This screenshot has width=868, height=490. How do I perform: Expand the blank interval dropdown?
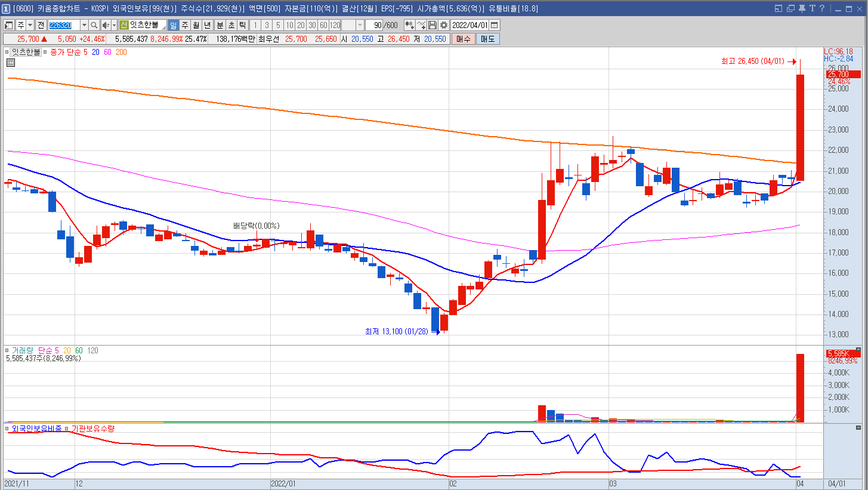(x=360, y=25)
